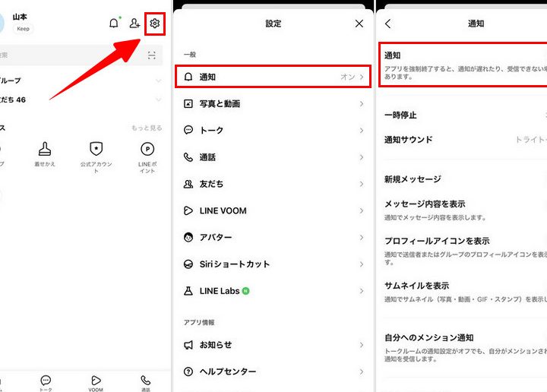This screenshot has width=547, height=392.
Task: Open 通話 settings row
Action: pyautogui.click(x=273, y=157)
